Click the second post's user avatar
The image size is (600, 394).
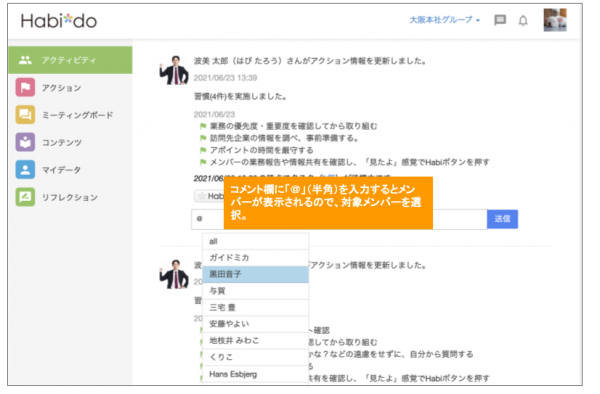point(174,274)
